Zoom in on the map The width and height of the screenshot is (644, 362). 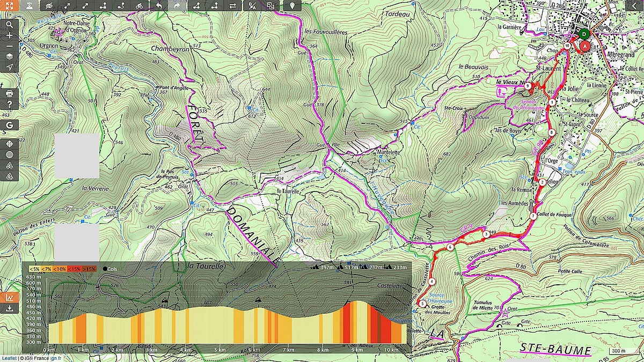click(10, 35)
